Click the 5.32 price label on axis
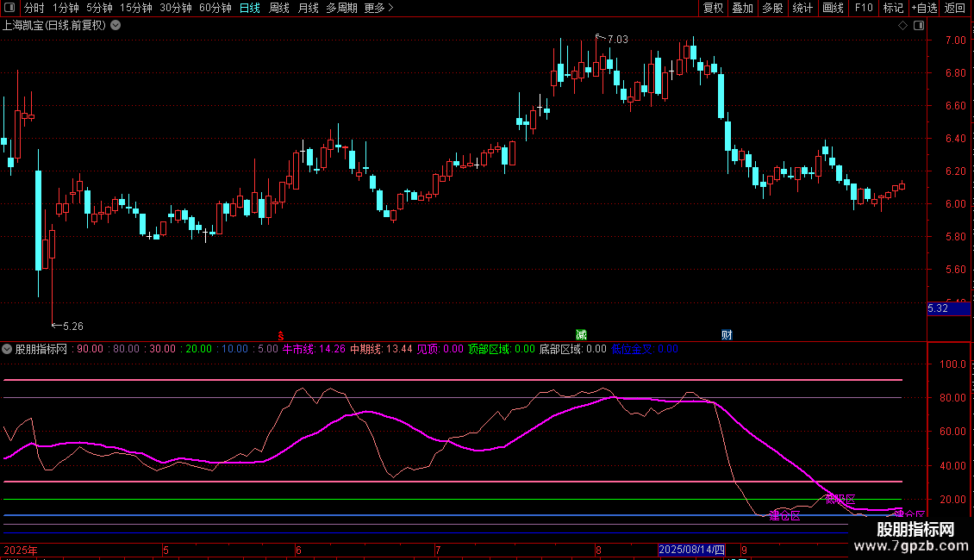 pyautogui.click(x=939, y=308)
